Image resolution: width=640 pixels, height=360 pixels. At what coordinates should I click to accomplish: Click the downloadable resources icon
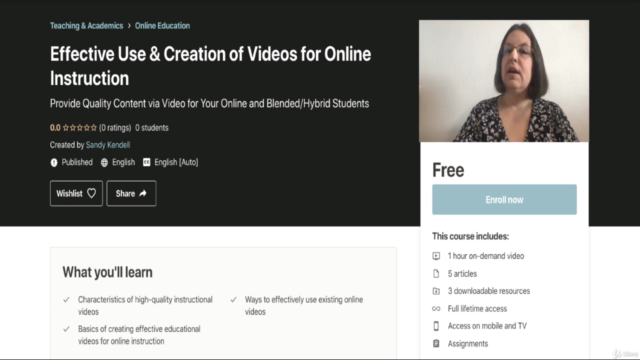click(x=436, y=291)
